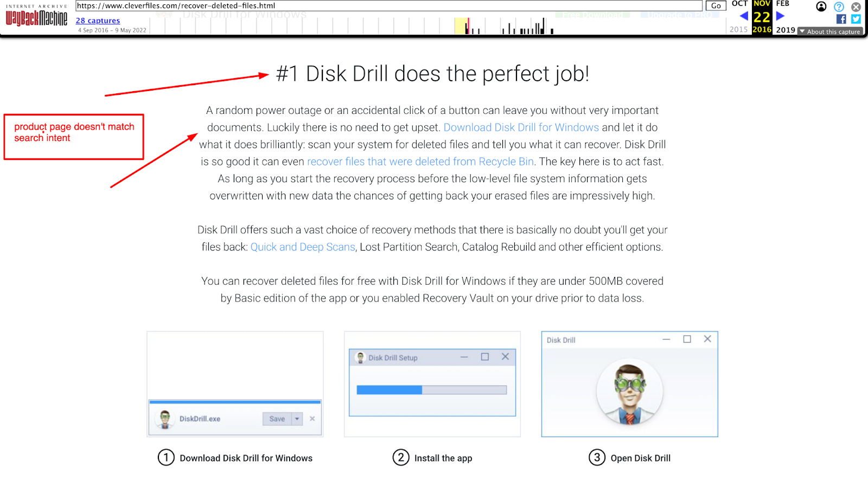Click the DiskDrill.exe file avatar icon
The width and height of the screenshot is (868, 494).
click(165, 419)
